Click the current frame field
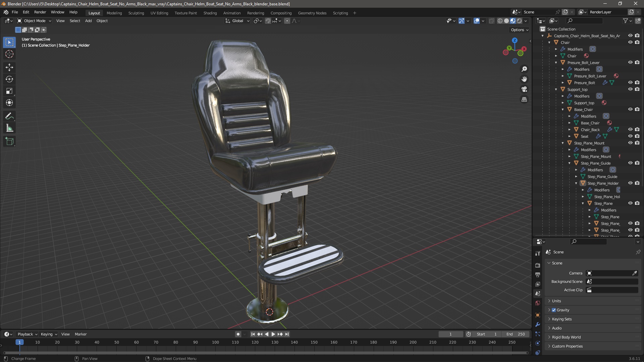Viewport: 644px width, 362px height. [450, 334]
